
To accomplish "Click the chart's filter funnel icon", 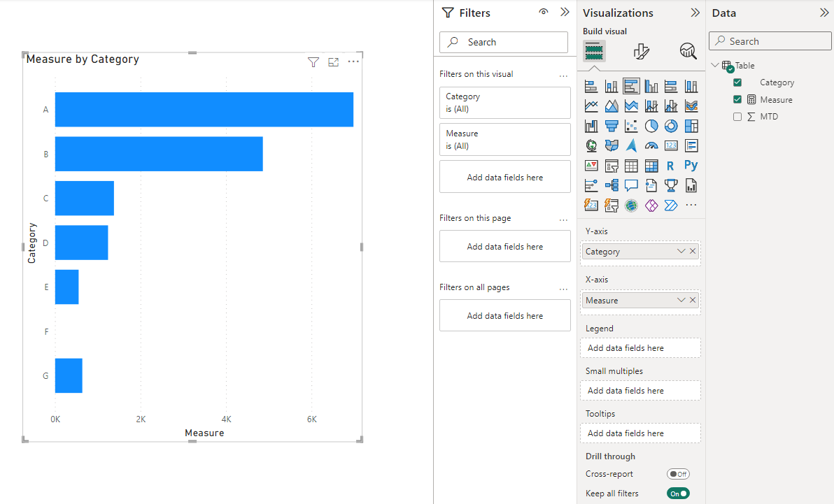I will pos(313,62).
